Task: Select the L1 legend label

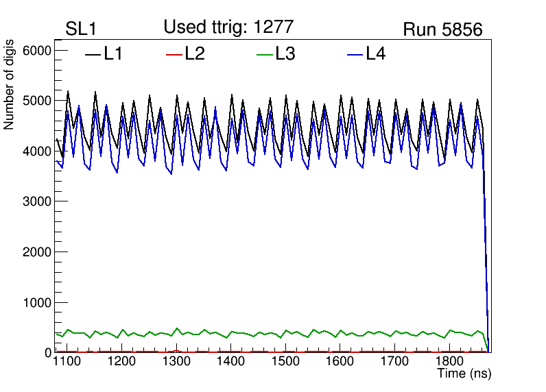Action: coord(113,54)
